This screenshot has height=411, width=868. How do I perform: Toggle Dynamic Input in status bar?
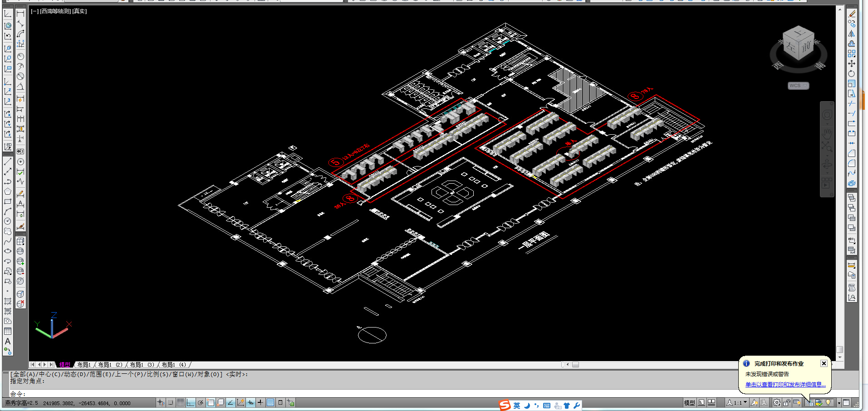click(x=250, y=402)
